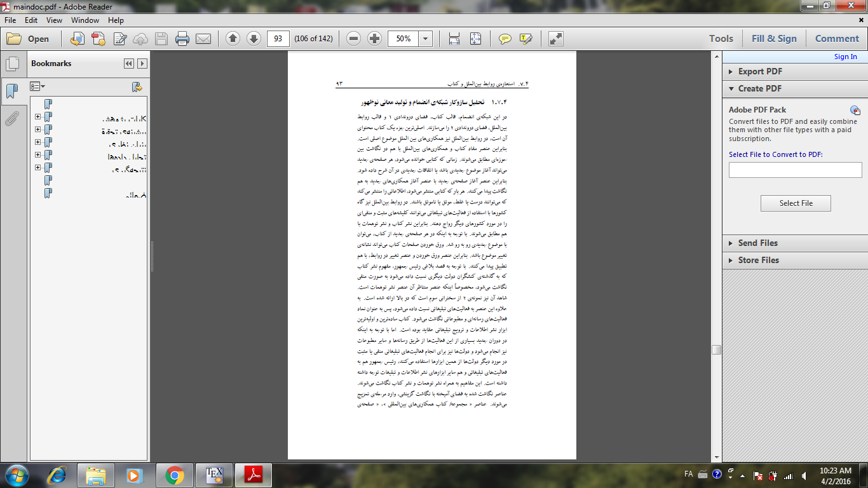The height and width of the screenshot is (488, 868).
Task: Open the zoom percentage dropdown
Action: [x=425, y=39]
